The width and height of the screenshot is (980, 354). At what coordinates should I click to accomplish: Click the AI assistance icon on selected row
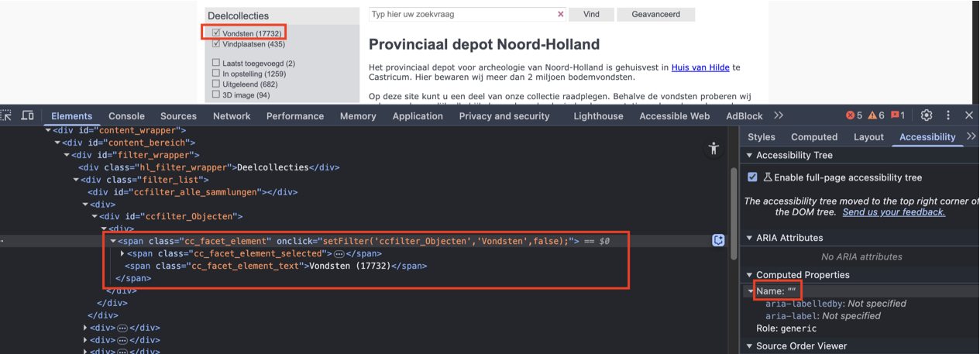point(718,240)
